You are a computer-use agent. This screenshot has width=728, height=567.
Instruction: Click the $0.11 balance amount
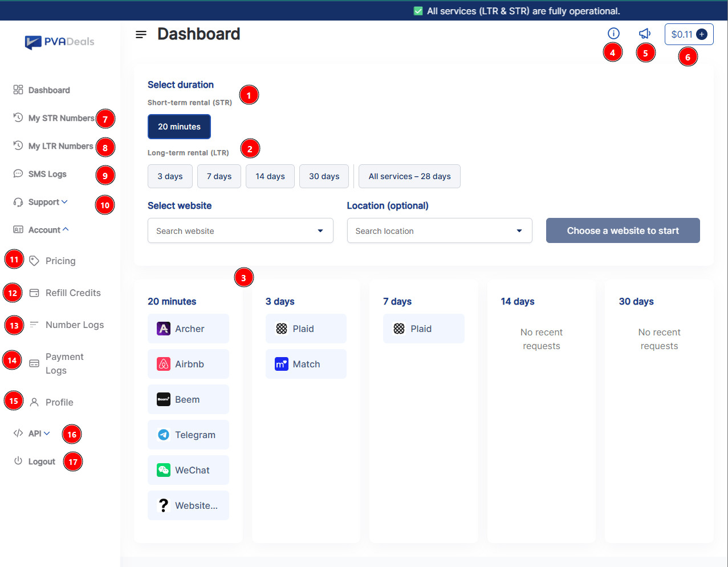pos(682,34)
